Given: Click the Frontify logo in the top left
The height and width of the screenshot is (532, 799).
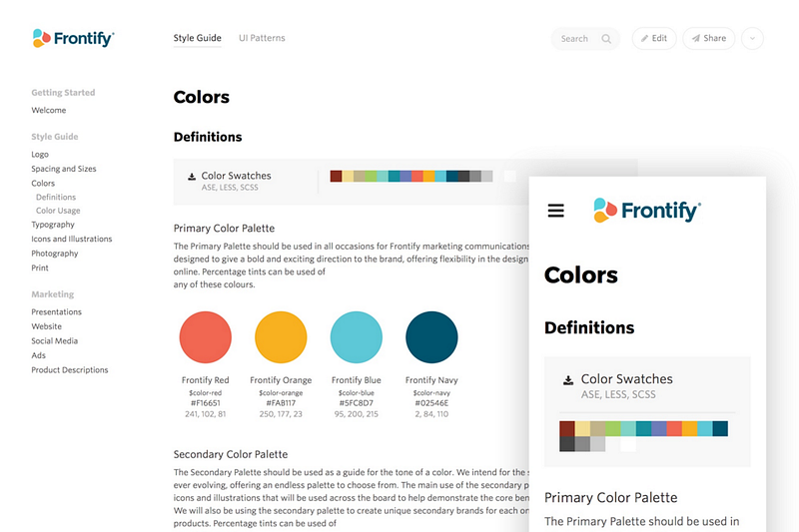Looking at the screenshot, I should click(x=73, y=38).
